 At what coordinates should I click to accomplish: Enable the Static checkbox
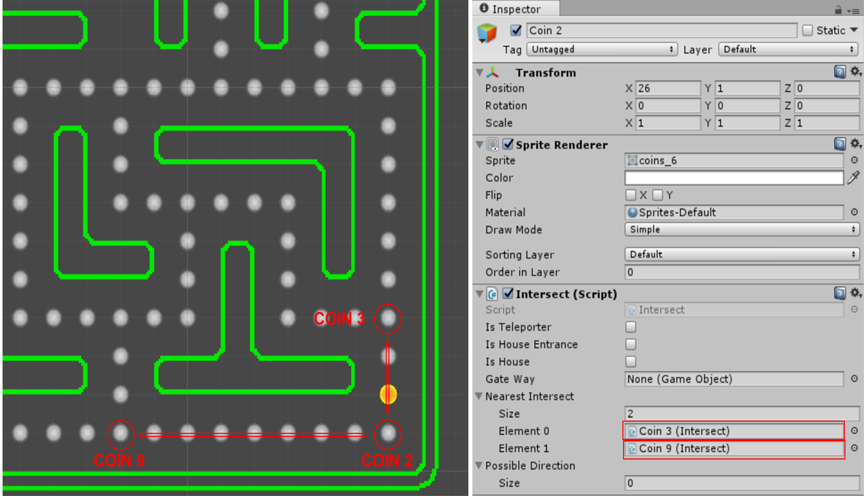pos(807,30)
